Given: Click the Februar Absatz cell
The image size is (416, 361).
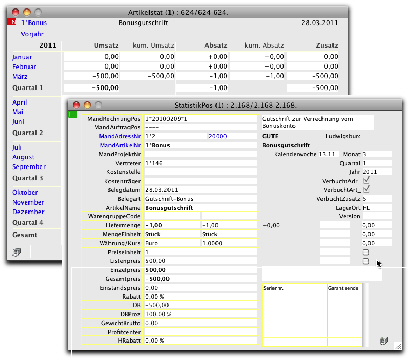Looking at the screenshot, I should [202, 66].
